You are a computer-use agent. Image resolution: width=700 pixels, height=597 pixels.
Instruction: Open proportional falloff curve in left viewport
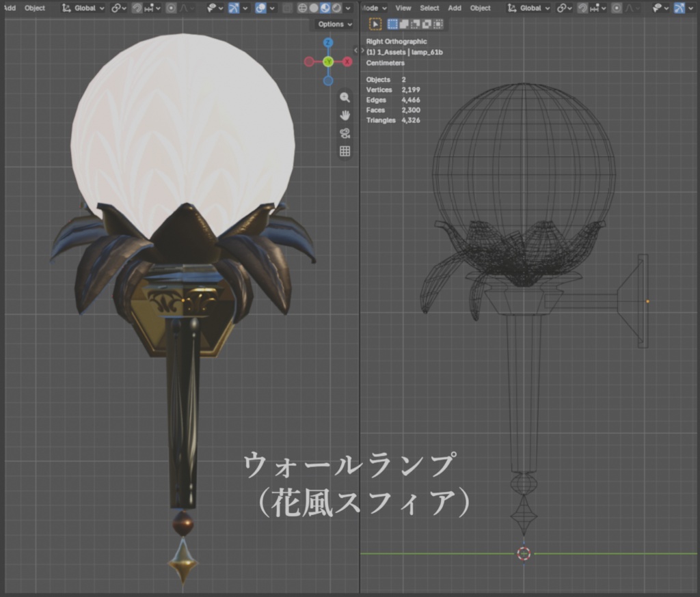(187, 8)
